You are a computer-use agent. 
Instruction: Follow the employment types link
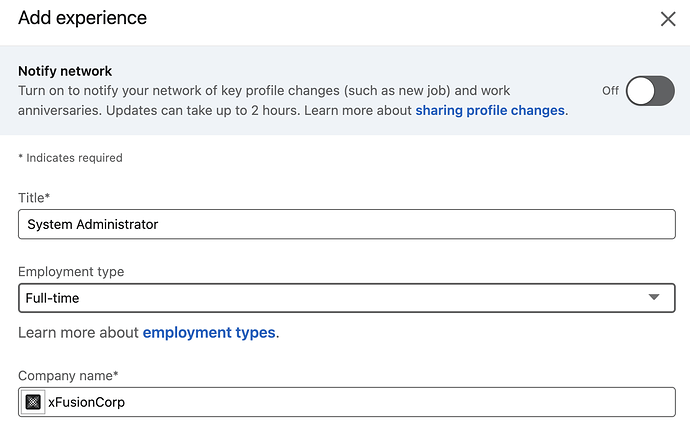click(x=209, y=332)
